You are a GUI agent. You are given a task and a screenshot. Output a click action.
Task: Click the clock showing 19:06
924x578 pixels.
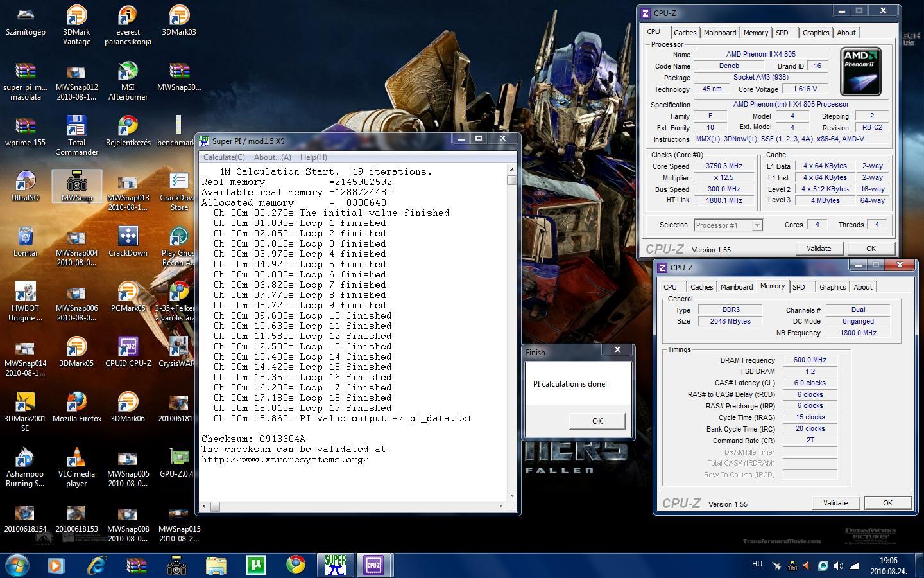pyautogui.click(x=888, y=561)
